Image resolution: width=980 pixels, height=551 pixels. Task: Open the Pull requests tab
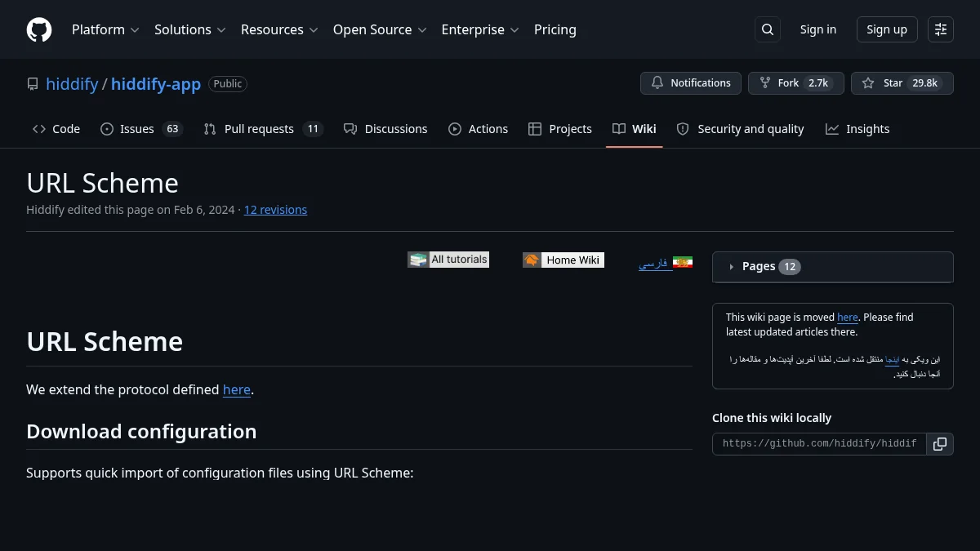tap(264, 129)
